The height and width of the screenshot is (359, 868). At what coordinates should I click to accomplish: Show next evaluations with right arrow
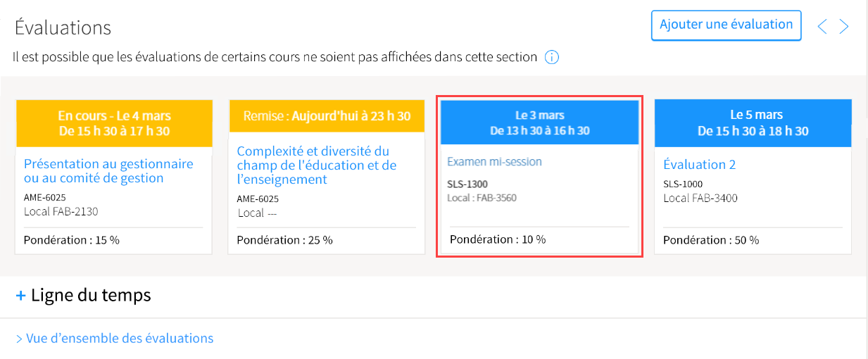click(x=844, y=27)
